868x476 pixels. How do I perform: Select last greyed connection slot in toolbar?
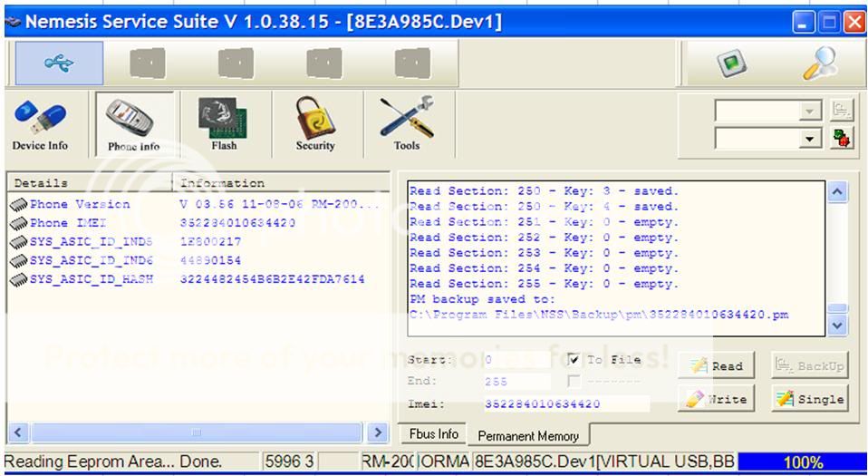click(412, 63)
